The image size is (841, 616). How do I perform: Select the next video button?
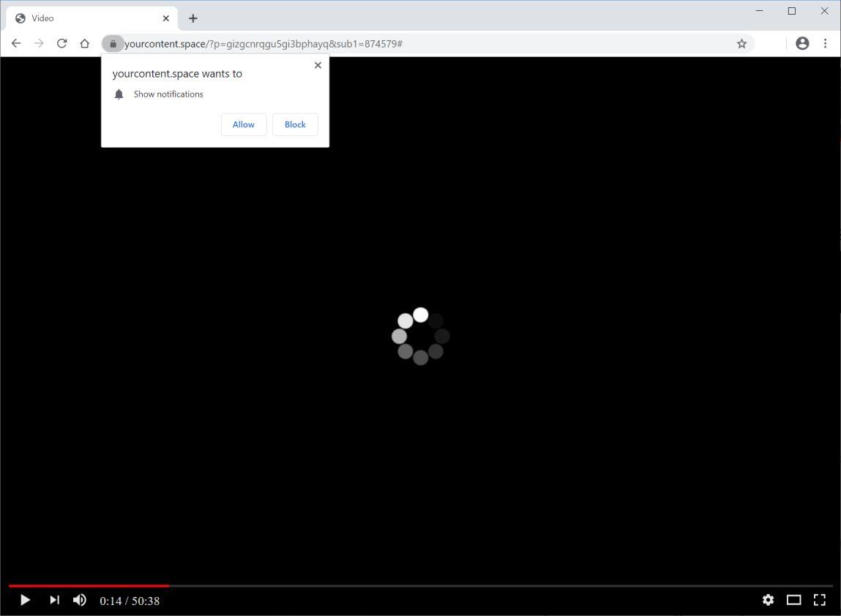53,600
